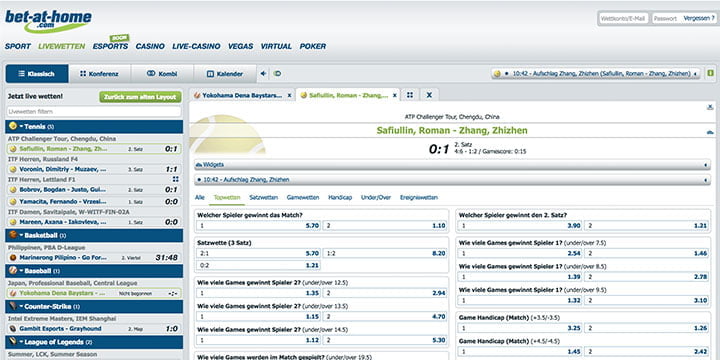Collapse the League of Legends category
Screen dimensions: 720x360
click(x=94, y=342)
